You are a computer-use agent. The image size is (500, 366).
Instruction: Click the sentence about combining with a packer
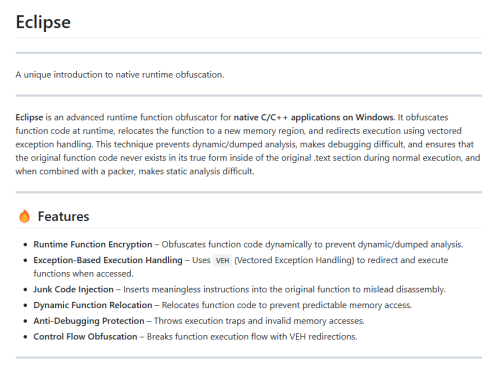[135, 171]
